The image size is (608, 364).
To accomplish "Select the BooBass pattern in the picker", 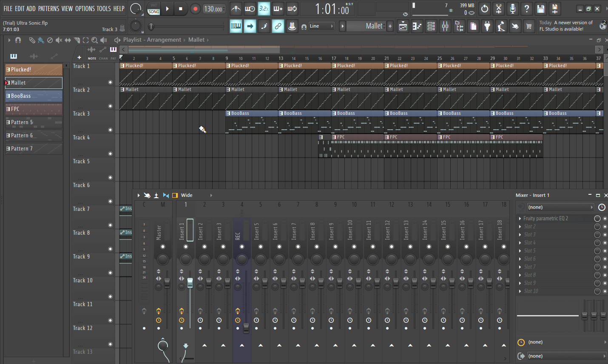I will coord(34,96).
